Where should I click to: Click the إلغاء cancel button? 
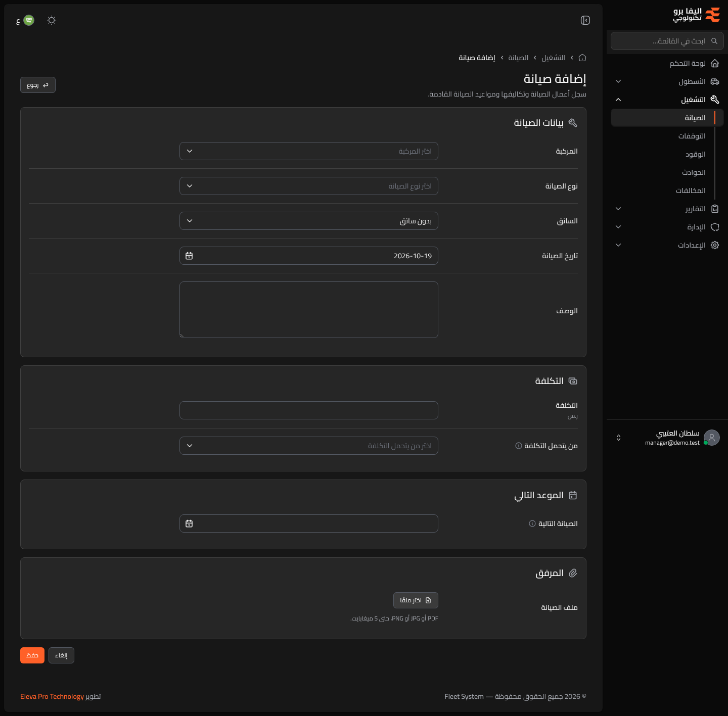(x=61, y=655)
